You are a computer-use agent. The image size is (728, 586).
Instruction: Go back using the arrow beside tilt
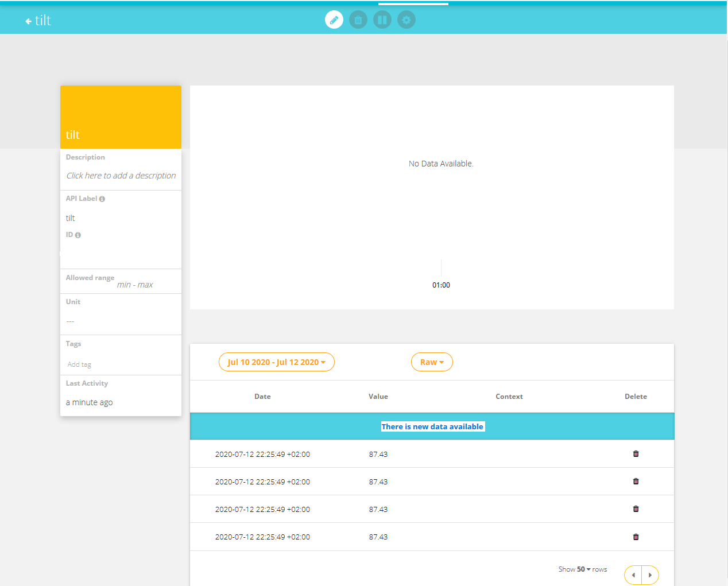point(28,21)
